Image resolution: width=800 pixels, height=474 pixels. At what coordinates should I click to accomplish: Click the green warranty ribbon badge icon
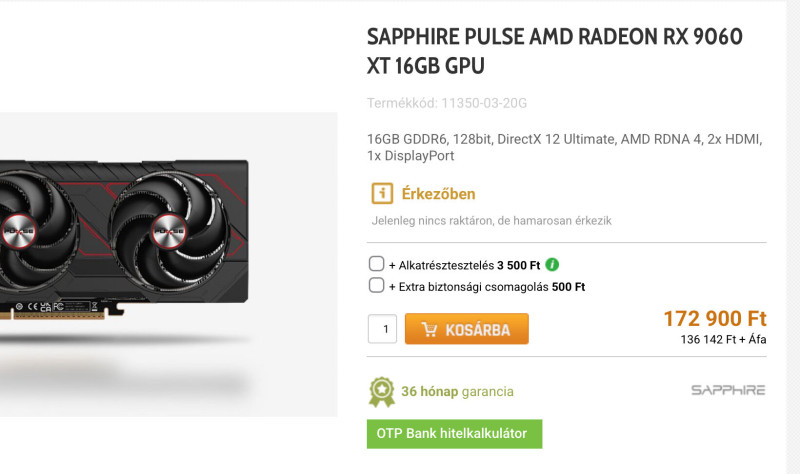click(382, 391)
